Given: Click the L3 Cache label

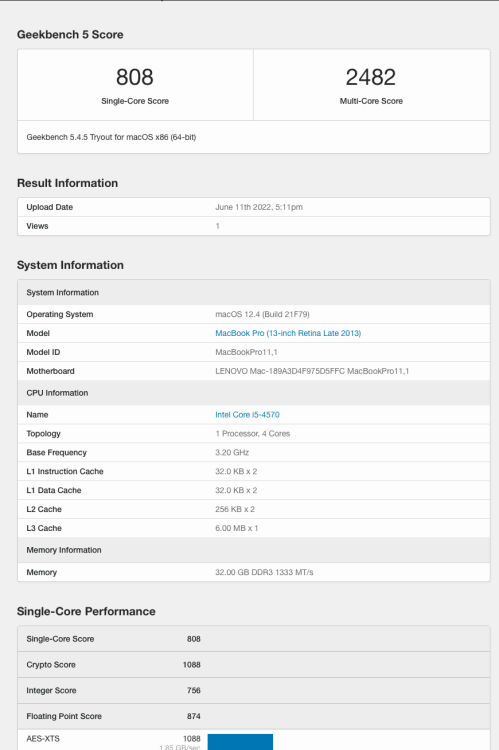Looking at the screenshot, I should pyautogui.click(x=44, y=528).
